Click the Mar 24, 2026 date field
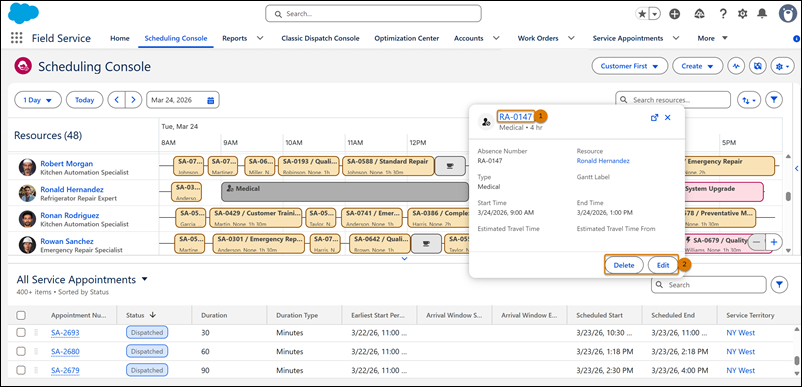The image size is (802, 387). click(183, 100)
